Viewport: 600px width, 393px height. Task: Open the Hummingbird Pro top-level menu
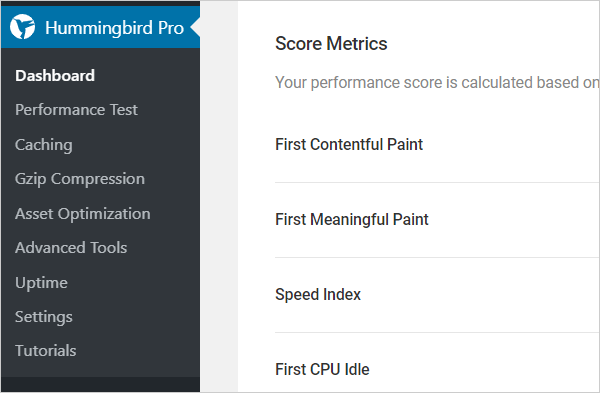pos(100,27)
